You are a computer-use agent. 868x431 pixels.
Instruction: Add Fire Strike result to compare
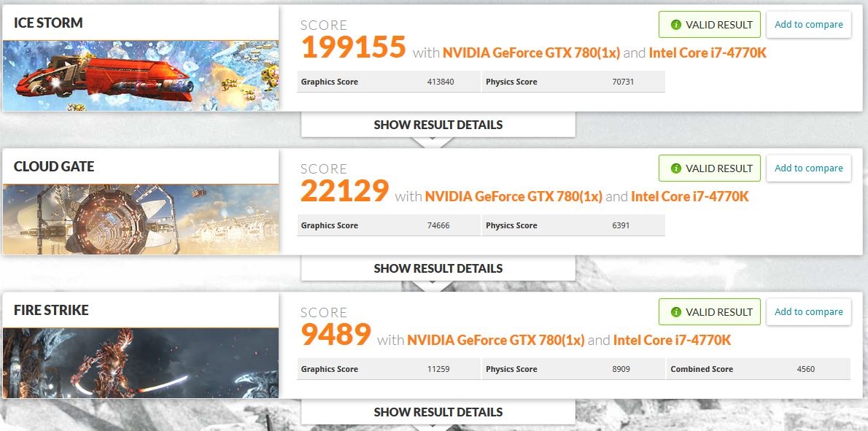click(809, 312)
